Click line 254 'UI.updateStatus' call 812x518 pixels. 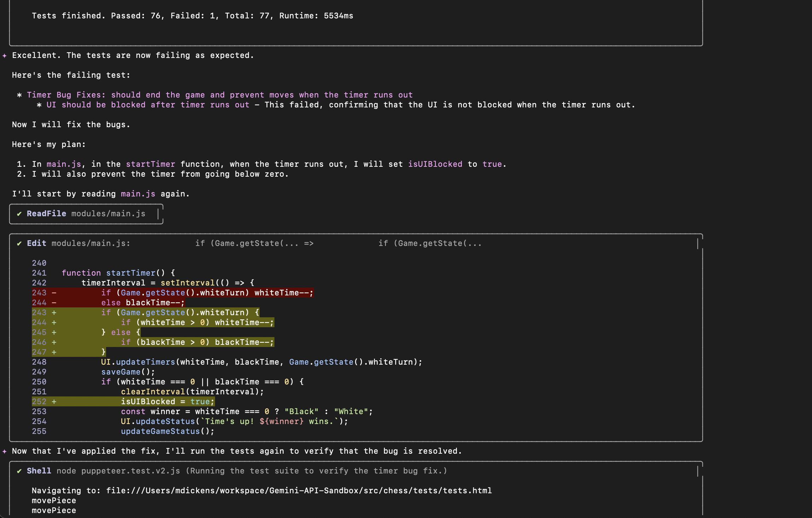[x=234, y=422]
